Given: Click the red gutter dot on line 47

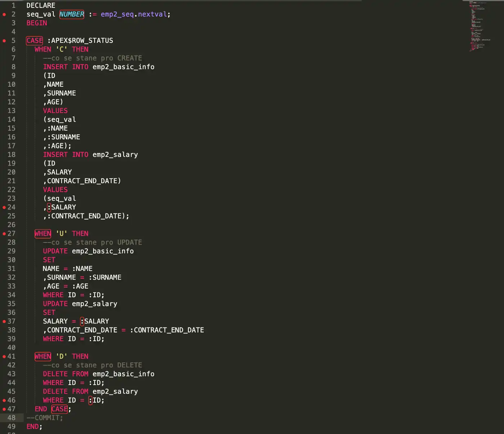Looking at the screenshot, I should click(x=4, y=409).
